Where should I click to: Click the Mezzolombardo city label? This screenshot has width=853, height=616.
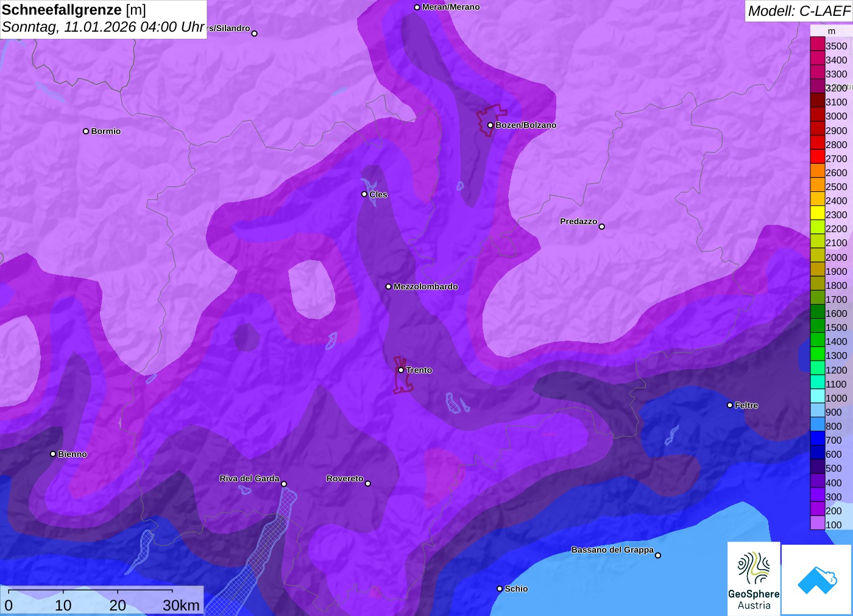pyautogui.click(x=425, y=286)
